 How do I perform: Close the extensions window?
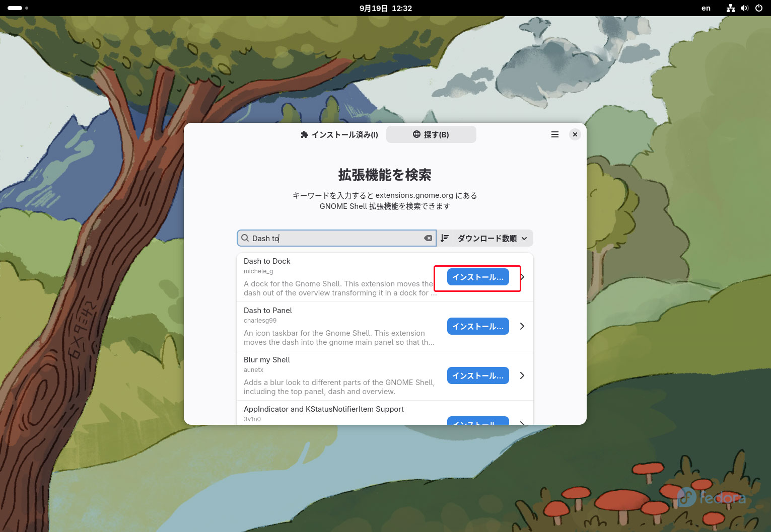coord(575,134)
